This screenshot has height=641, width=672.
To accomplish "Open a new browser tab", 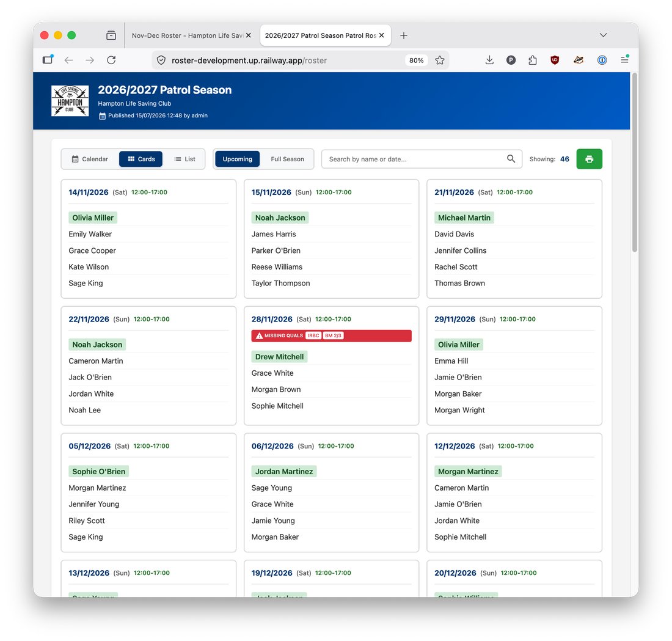I will pyautogui.click(x=403, y=35).
